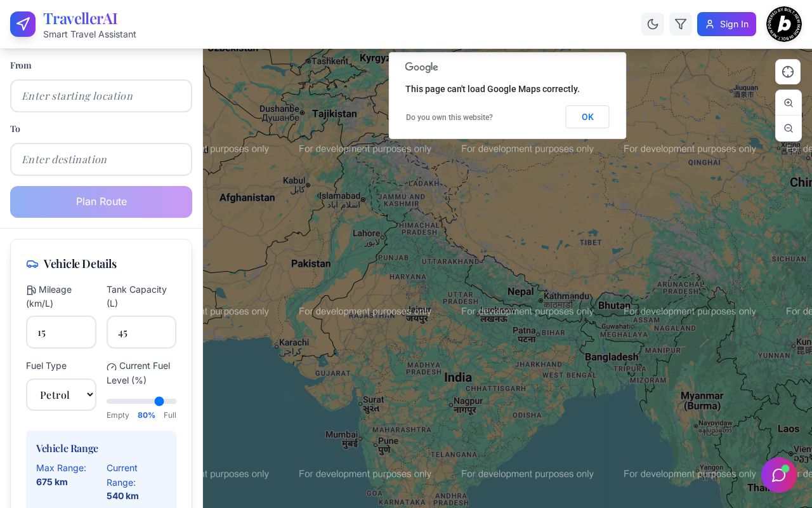812x508 pixels.
Task: Click the car icon beside Vehicle Details
Action: tap(32, 264)
